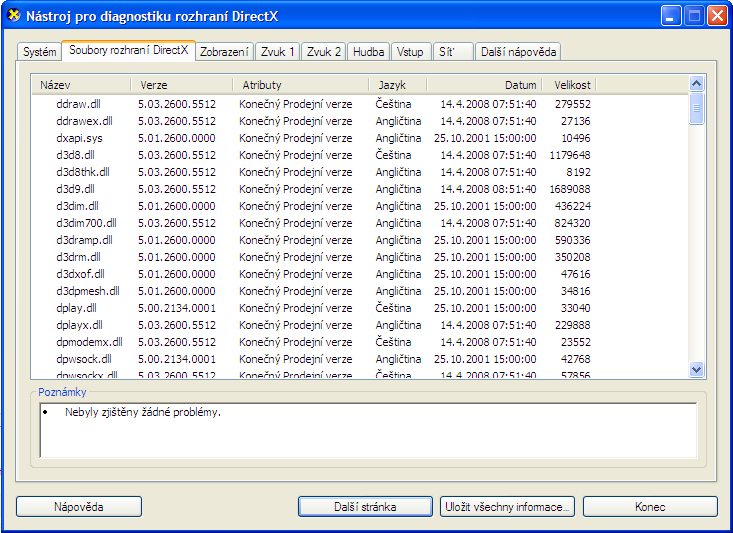Click the Další stránka button
Viewport: 733px width, 533px height.
pyautogui.click(x=365, y=507)
